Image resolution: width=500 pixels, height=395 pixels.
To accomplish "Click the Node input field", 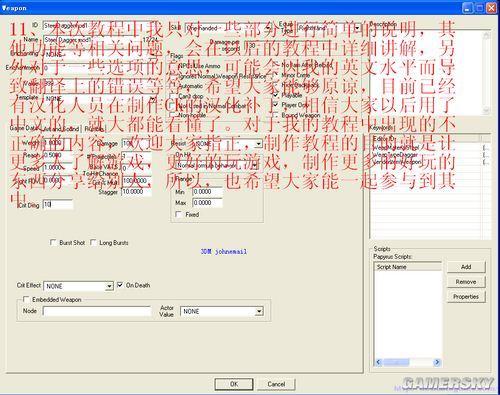I will (97, 311).
